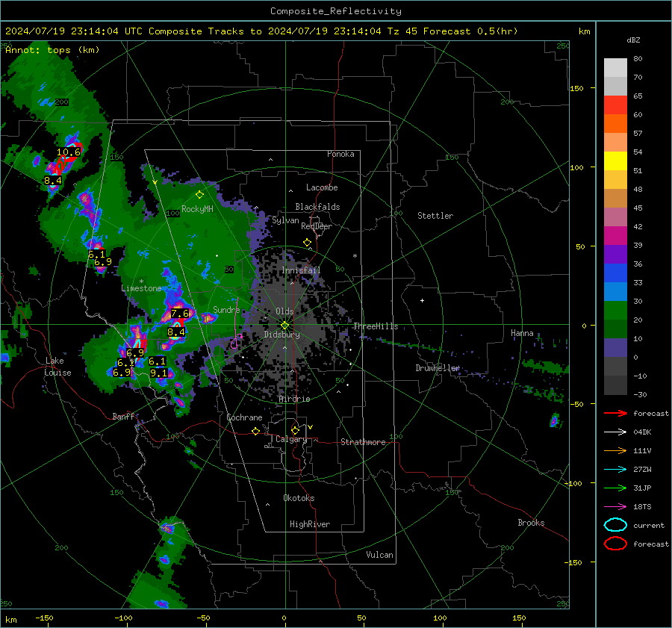This screenshot has height=628, width=672.
Task: Click the cyan current ellipse legend icon
Action: [615, 525]
